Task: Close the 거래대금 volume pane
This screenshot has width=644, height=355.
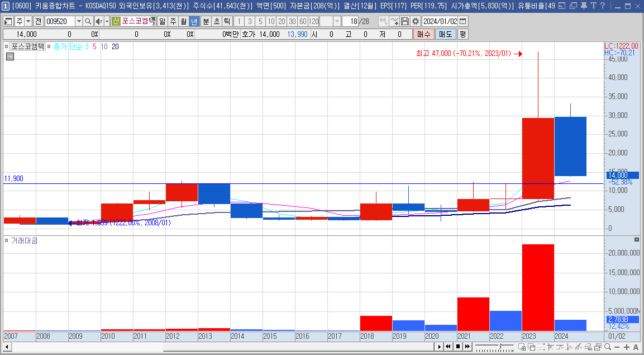Action: [637, 239]
